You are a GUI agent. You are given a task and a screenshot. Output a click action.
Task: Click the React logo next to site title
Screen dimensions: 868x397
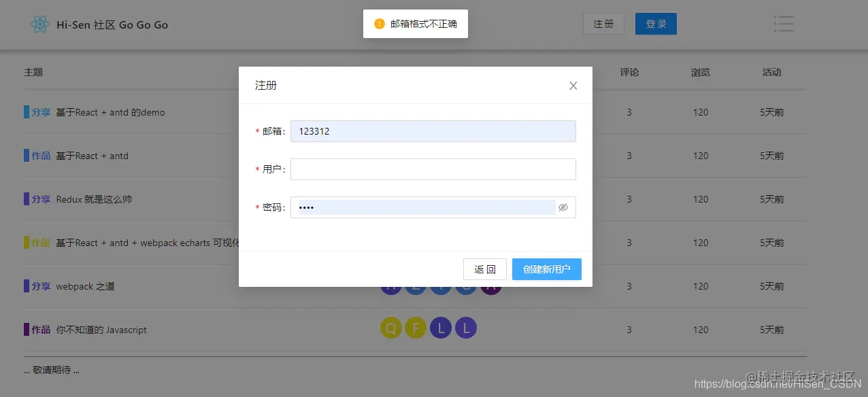[40, 24]
